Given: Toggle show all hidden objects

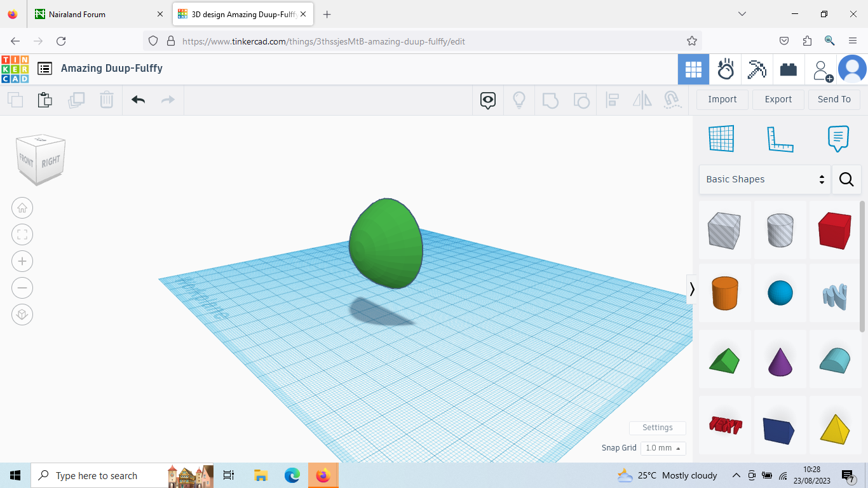Looking at the screenshot, I should 519,100.
